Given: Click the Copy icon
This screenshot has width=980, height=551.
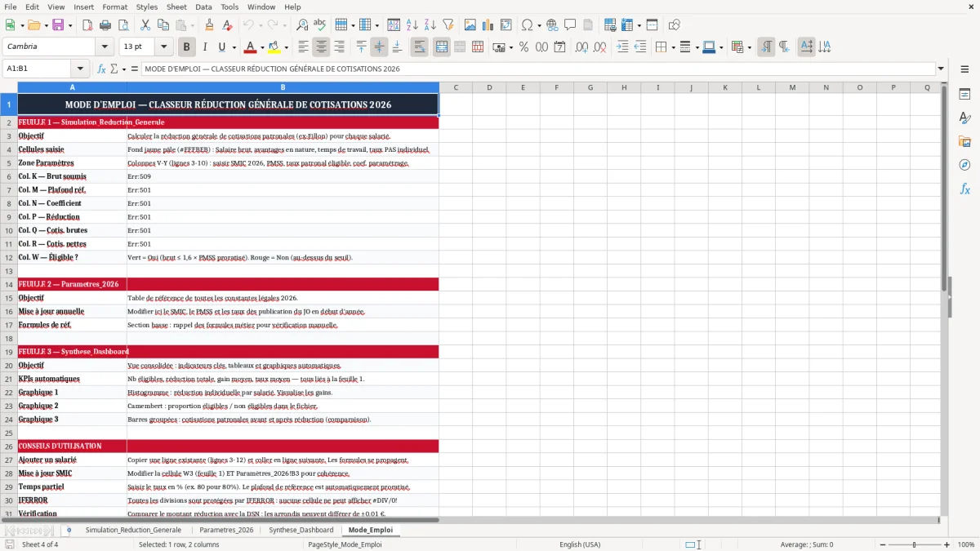Looking at the screenshot, I should click(163, 25).
